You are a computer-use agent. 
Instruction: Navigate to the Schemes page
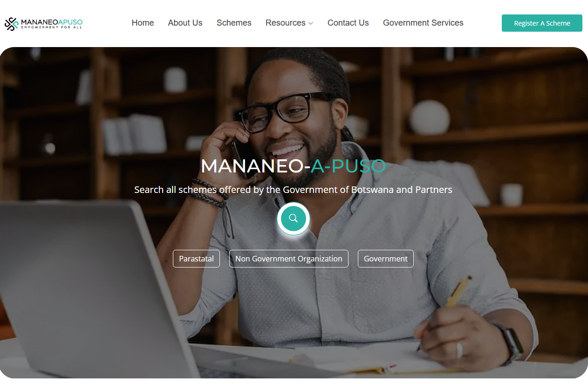point(234,23)
